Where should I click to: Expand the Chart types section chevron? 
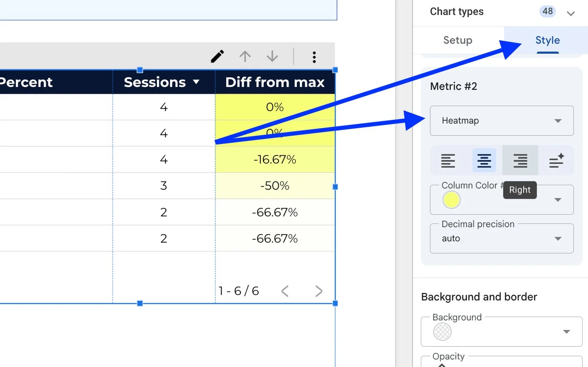click(x=571, y=13)
